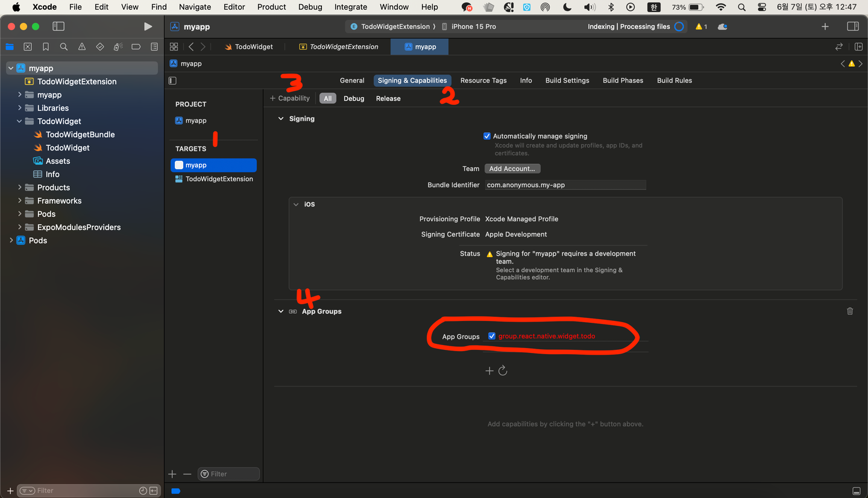Collapse the TodoWidget folder
Viewport: 868px width, 498px height.
[20, 121]
